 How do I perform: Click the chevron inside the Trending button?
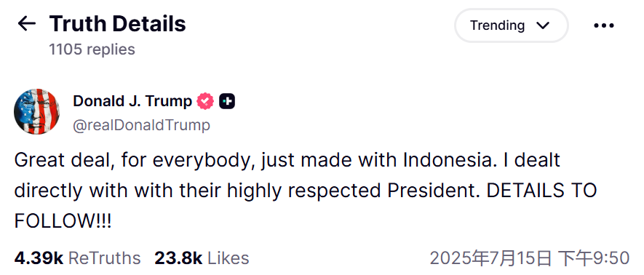tap(543, 25)
